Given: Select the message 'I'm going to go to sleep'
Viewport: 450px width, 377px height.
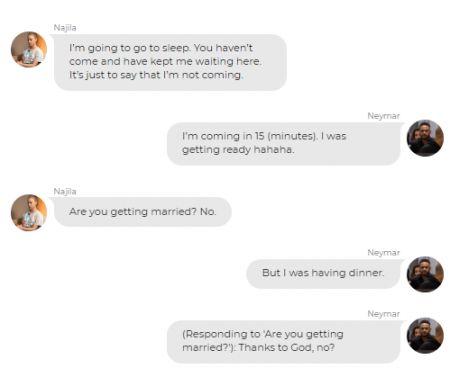Looking at the screenshot, I should point(170,62).
